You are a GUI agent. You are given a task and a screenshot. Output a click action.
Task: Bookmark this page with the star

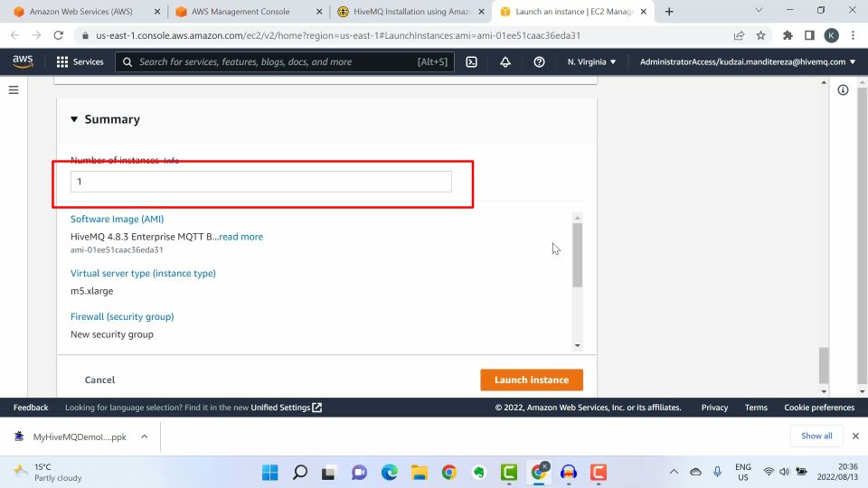[760, 35]
